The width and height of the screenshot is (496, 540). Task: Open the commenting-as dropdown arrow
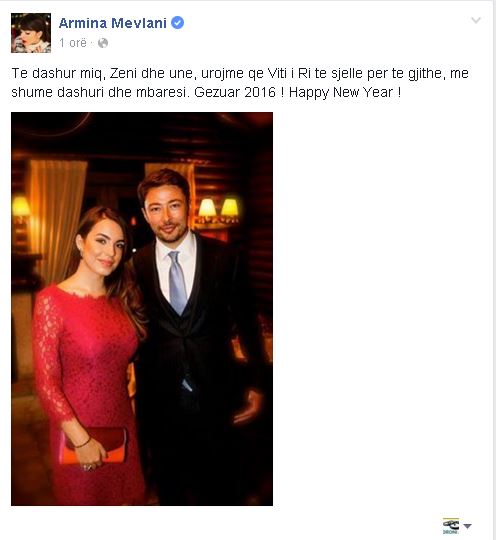467,526
